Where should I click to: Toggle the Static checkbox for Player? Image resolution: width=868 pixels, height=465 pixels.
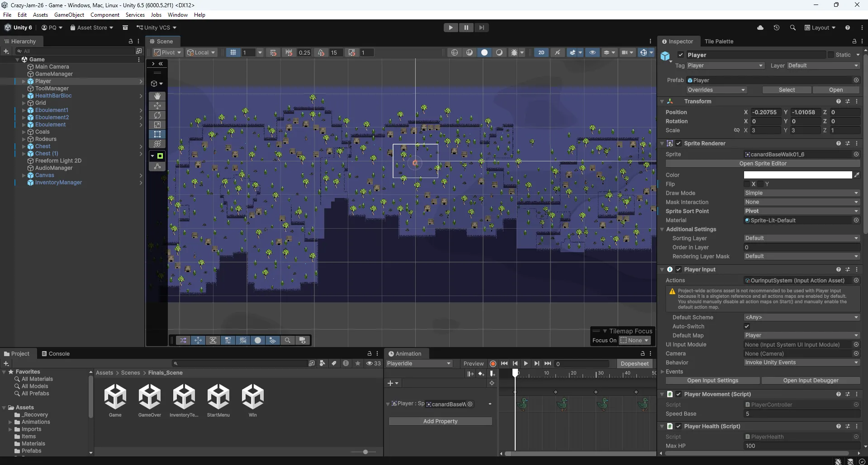point(831,55)
